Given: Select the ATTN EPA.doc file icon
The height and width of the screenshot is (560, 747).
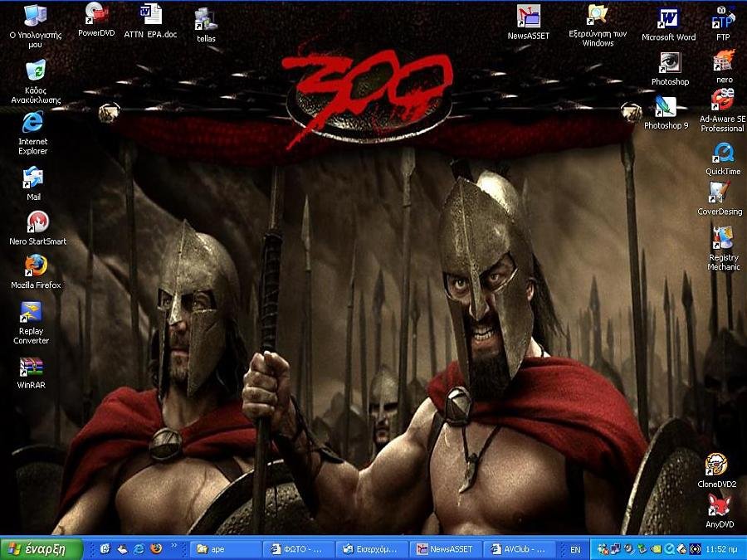Looking at the screenshot, I should point(150,21).
